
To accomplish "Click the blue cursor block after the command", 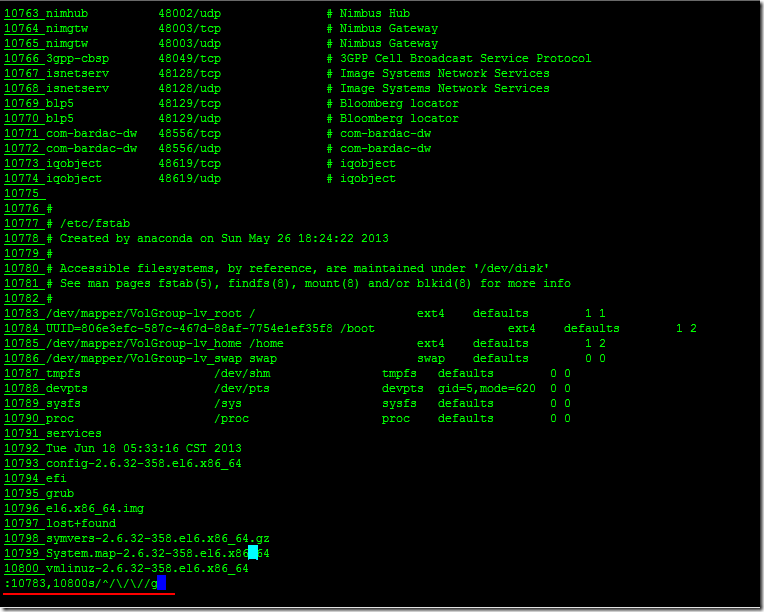I will tap(161, 583).
